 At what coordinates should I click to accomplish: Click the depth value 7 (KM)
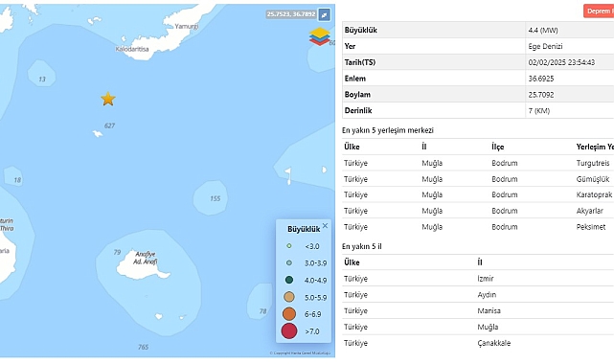click(539, 110)
